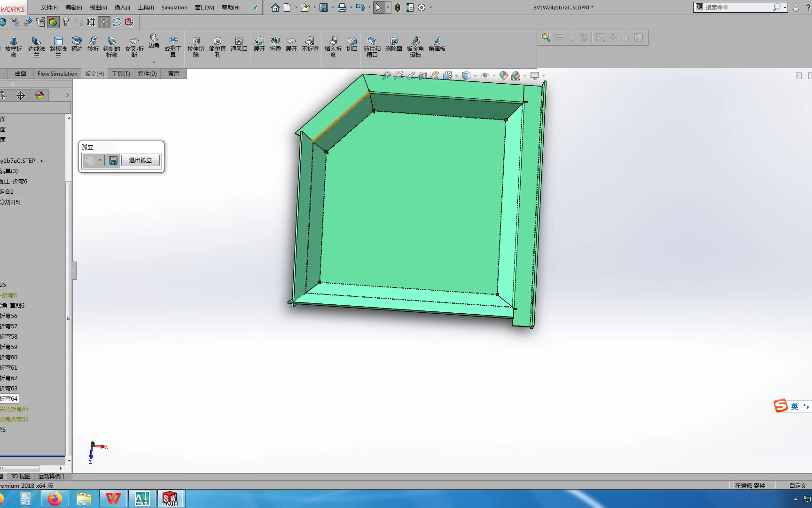Open the 插入 (Insert) menu
The image size is (812, 508).
122,8
